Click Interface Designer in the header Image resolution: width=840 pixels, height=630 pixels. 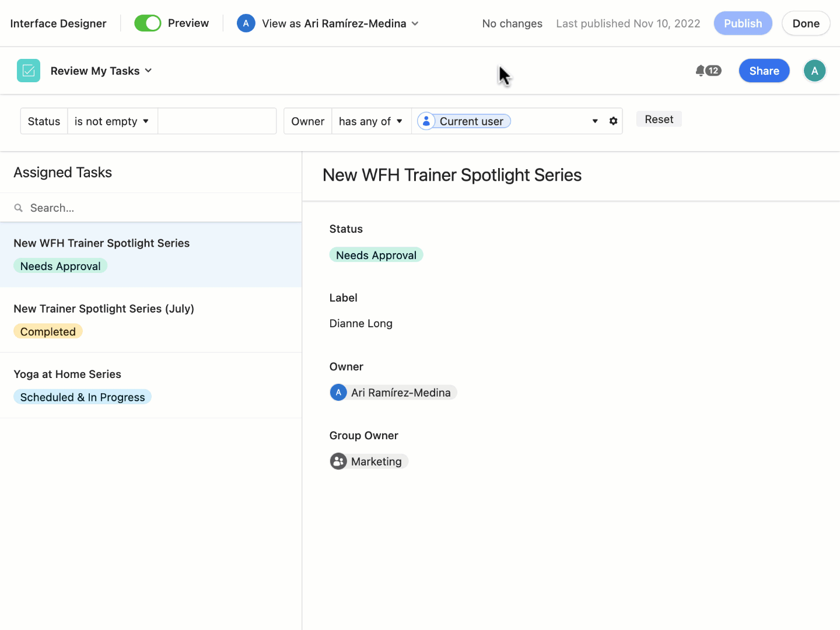pyautogui.click(x=58, y=23)
